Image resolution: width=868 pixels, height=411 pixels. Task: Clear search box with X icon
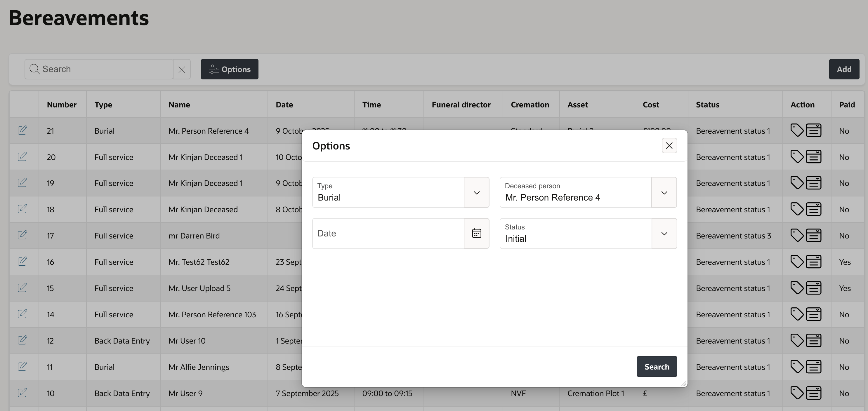tap(182, 69)
